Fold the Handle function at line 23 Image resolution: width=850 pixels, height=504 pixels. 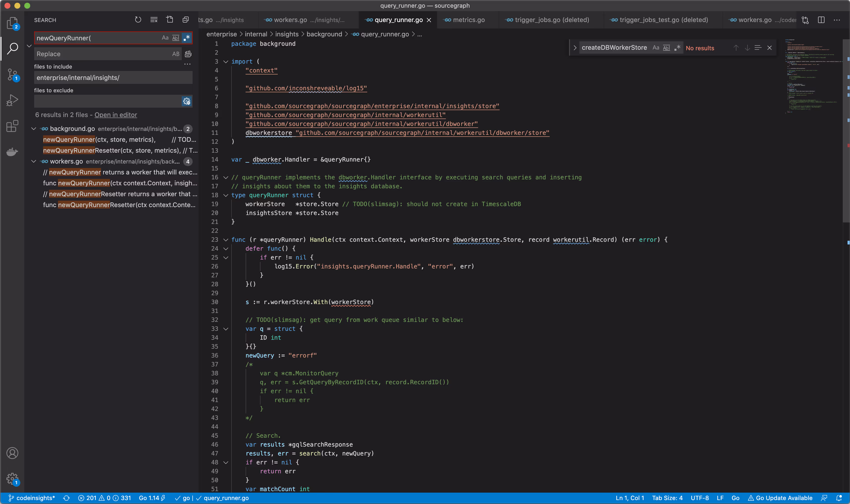pos(226,240)
